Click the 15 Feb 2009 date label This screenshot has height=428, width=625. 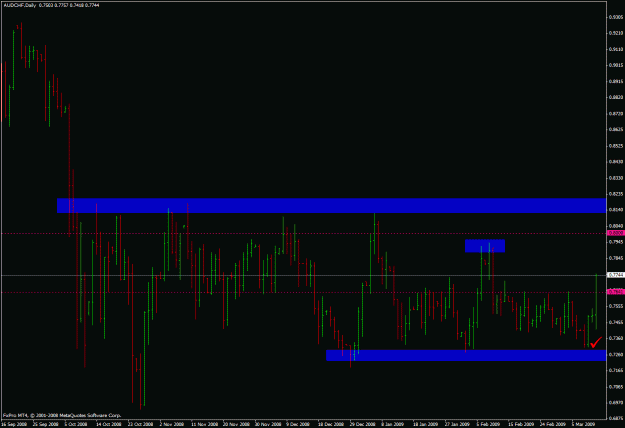coord(521,424)
